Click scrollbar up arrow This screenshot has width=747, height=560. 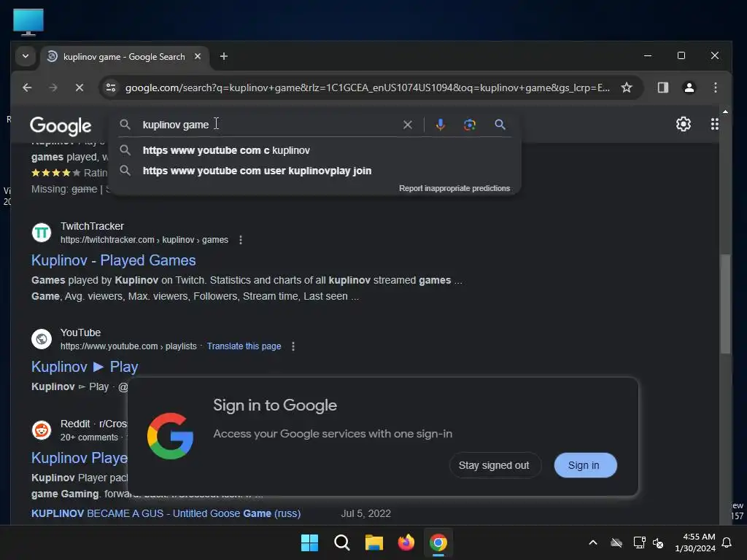point(725,112)
